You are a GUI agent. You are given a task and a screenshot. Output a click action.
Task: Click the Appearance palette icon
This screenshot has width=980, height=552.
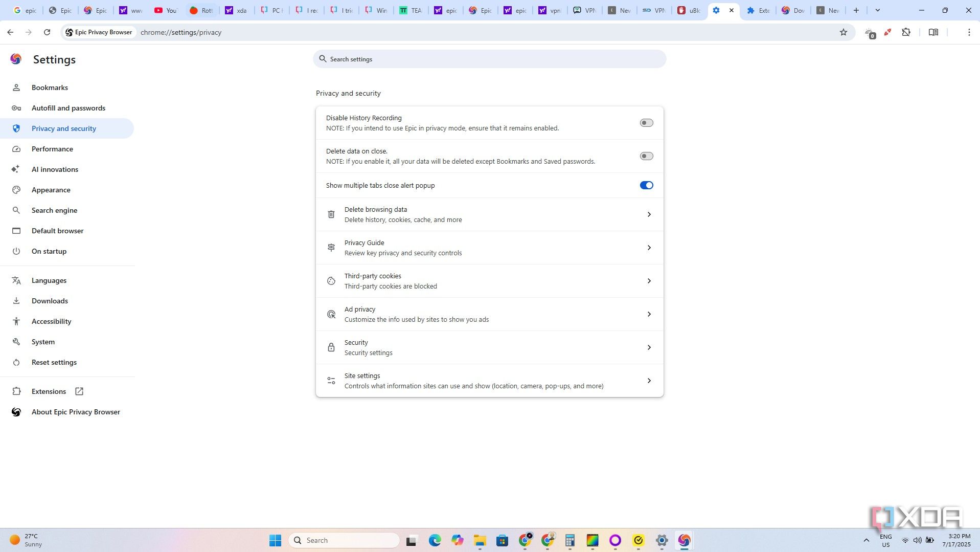[x=16, y=190]
